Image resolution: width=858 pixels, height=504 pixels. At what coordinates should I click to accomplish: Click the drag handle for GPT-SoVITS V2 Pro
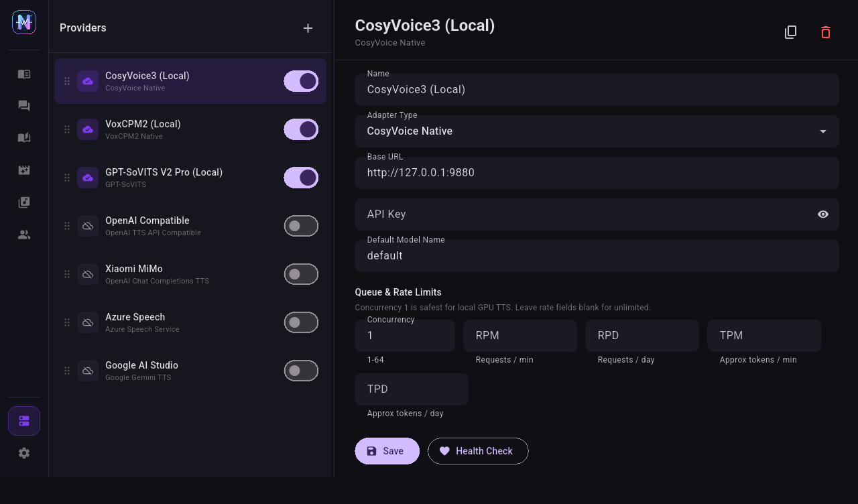tap(67, 178)
